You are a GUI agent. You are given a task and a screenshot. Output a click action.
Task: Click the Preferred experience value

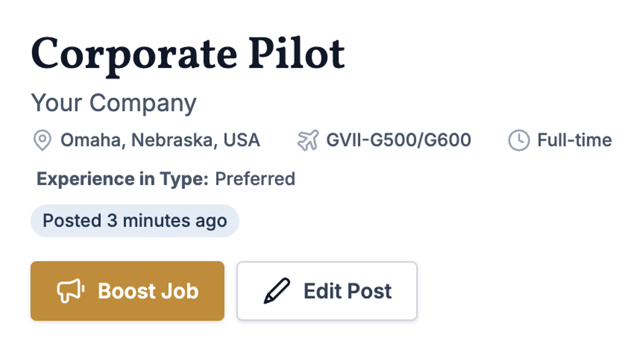(x=255, y=179)
